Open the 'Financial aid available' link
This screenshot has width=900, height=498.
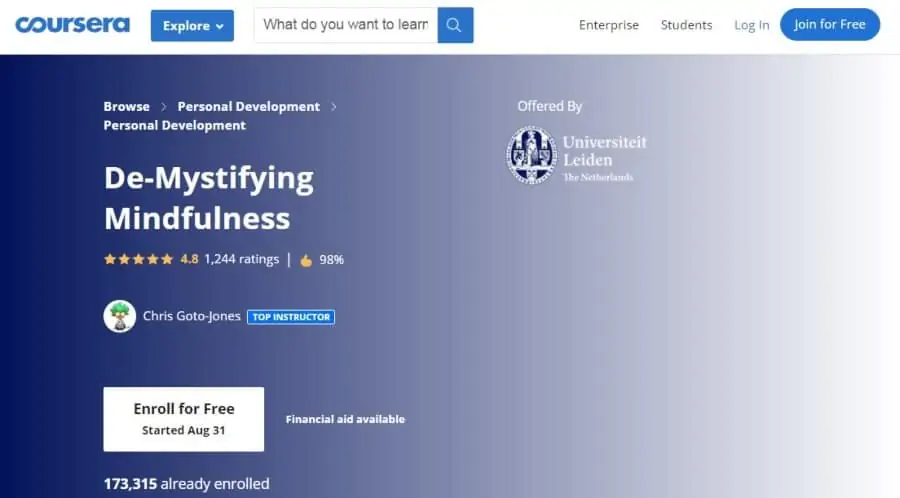pyautogui.click(x=345, y=419)
